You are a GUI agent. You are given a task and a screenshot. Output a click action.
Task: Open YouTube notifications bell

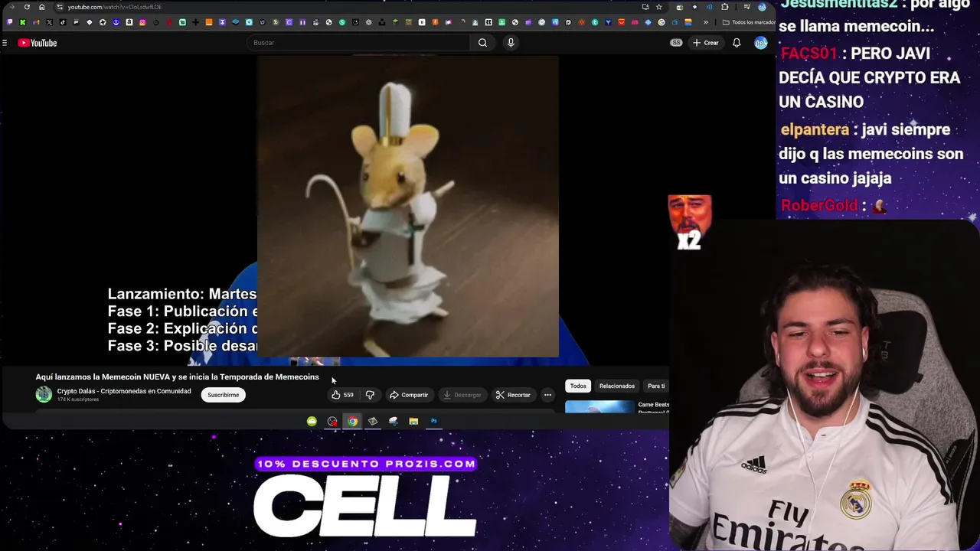point(737,43)
